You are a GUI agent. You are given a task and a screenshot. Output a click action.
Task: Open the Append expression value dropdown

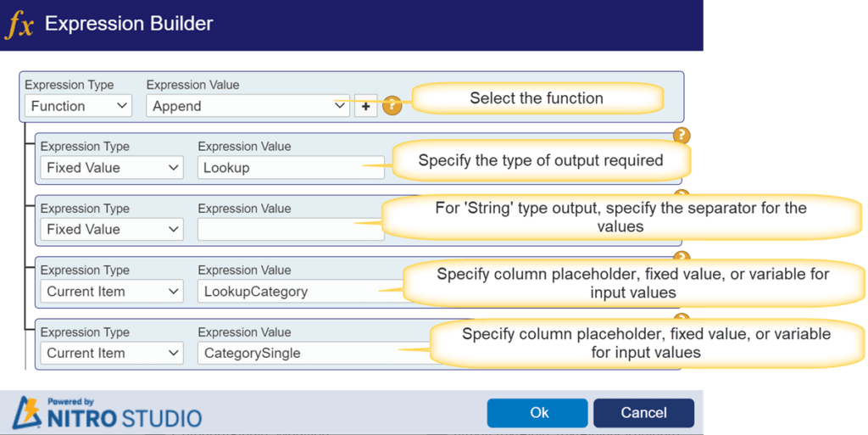click(248, 106)
